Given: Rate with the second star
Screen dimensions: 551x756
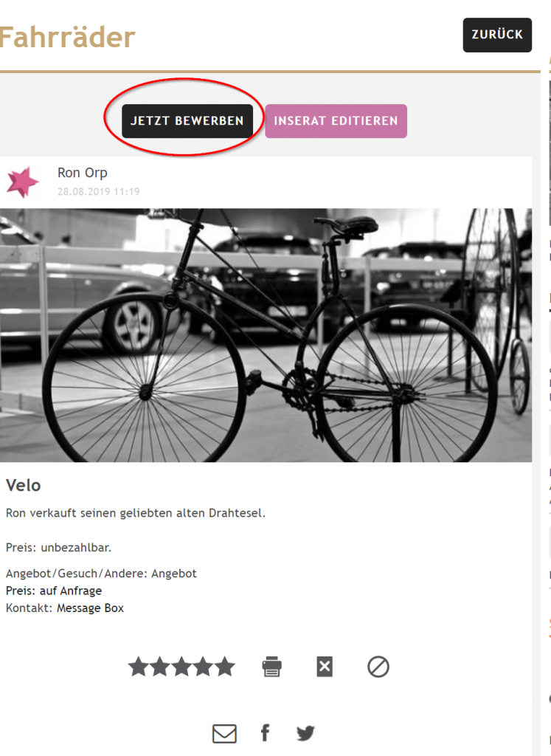Looking at the screenshot, I should point(159,667).
